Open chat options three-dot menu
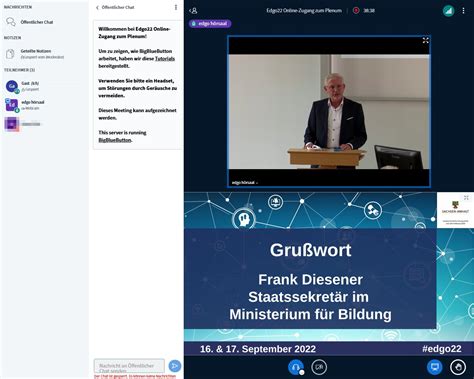This screenshot has width=474, height=379. (x=176, y=7)
